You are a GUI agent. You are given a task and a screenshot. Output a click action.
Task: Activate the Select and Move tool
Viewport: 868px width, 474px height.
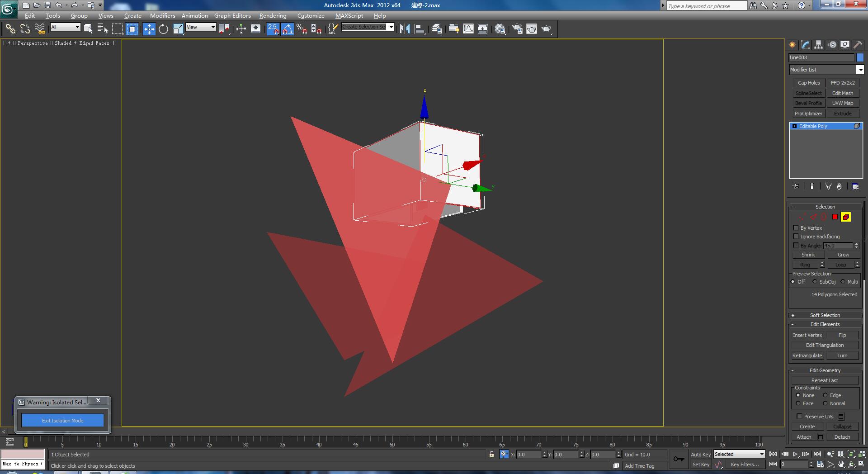point(149,29)
